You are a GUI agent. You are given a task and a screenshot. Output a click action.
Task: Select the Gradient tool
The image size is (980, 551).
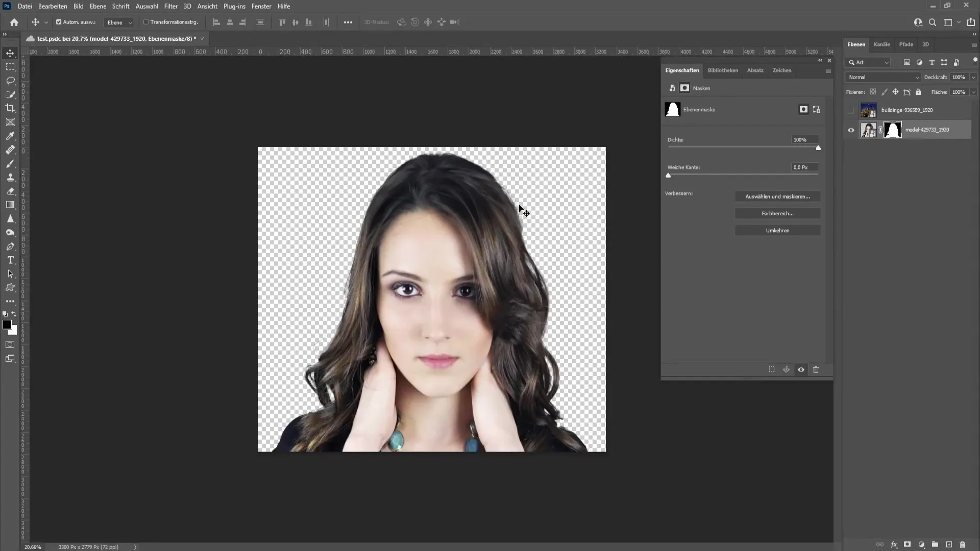pos(10,205)
